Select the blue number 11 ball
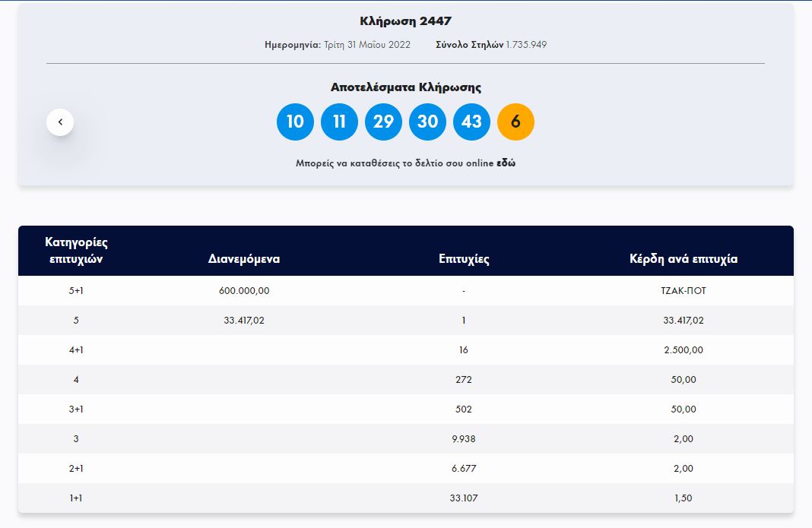 coord(339,122)
